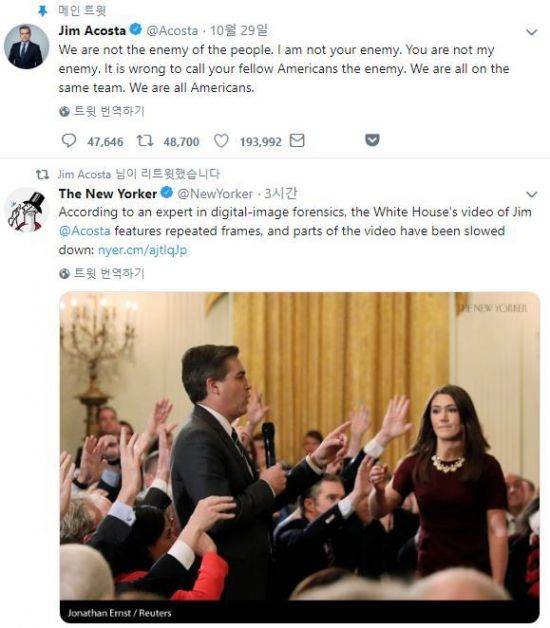Click The New Yorker account name
The width and height of the screenshot is (550, 628).
108,193
